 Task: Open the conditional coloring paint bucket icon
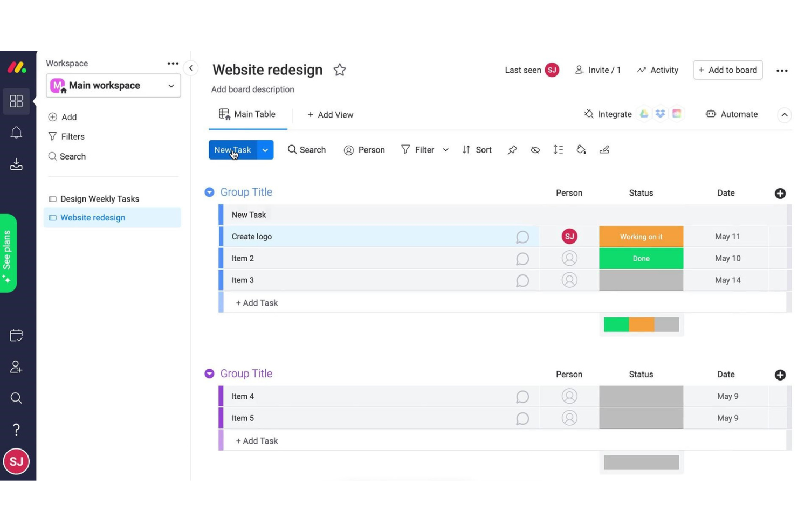tap(581, 150)
